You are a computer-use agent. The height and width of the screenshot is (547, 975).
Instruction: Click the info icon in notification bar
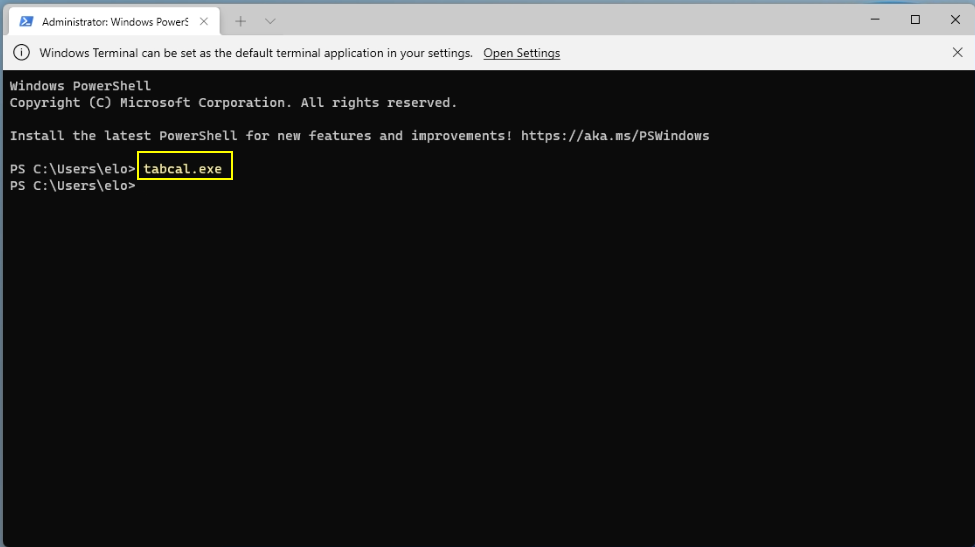click(22, 53)
